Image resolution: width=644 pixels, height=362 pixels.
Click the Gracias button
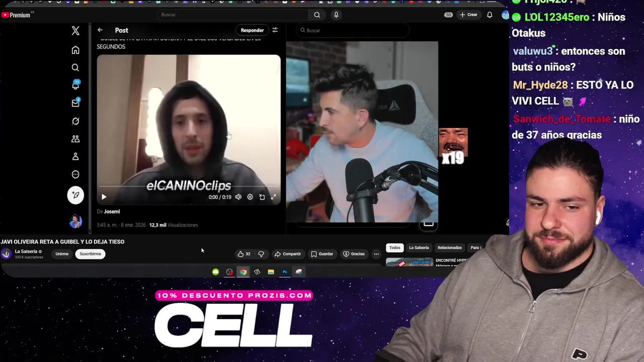(x=354, y=254)
